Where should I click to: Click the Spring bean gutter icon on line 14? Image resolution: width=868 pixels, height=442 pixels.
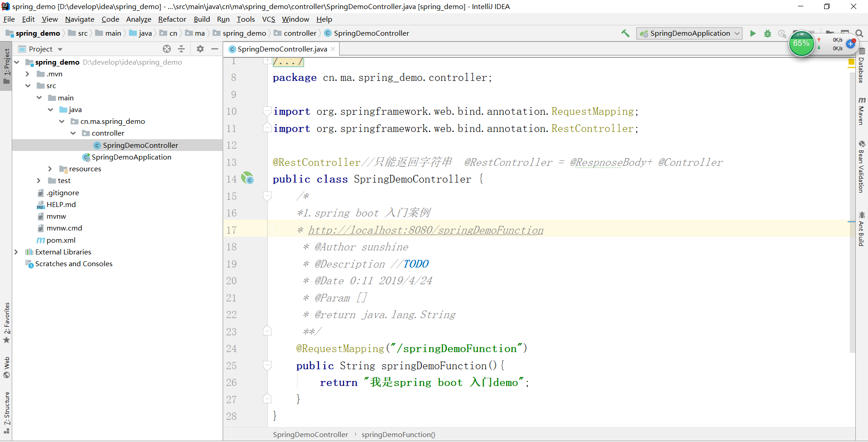[247, 178]
